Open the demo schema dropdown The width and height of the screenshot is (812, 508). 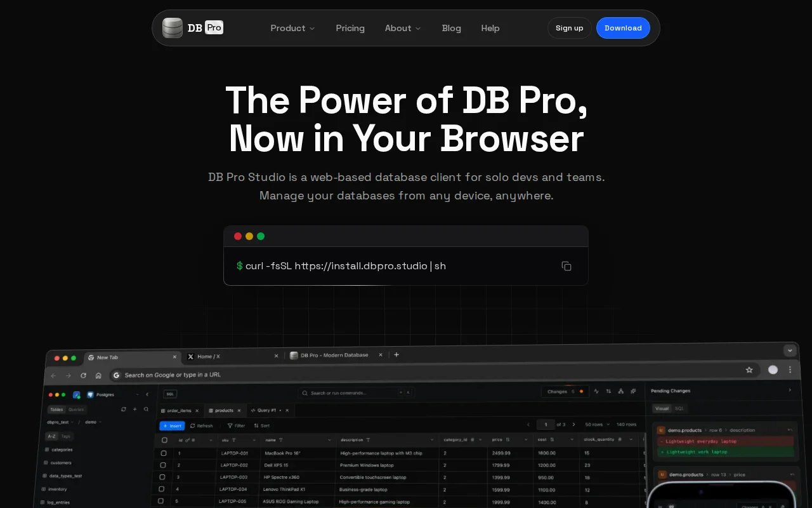tap(93, 422)
